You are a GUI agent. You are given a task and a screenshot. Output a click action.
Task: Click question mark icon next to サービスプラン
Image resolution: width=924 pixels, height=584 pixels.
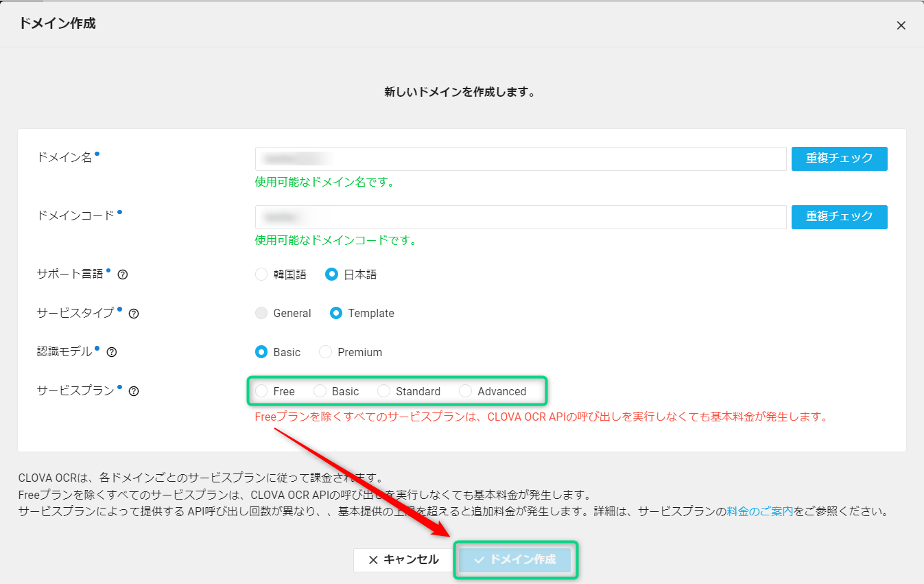(x=134, y=391)
